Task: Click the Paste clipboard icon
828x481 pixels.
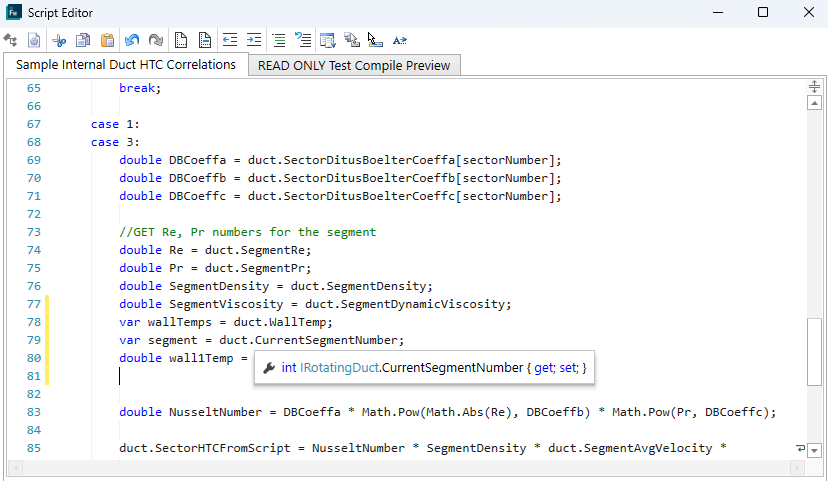Action: point(107,41)
